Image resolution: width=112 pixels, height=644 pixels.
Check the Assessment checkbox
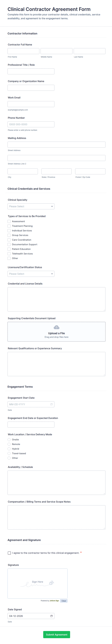(x=9, y=221)
